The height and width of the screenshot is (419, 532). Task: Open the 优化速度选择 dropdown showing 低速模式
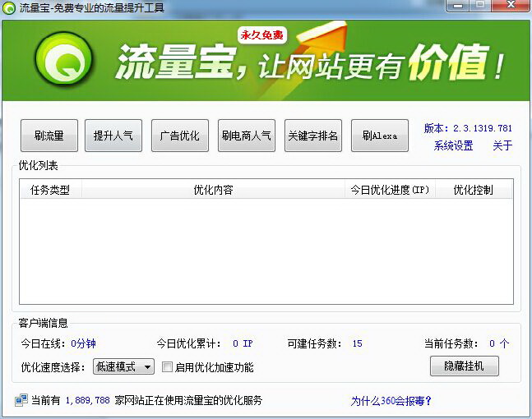click(123, 367)
